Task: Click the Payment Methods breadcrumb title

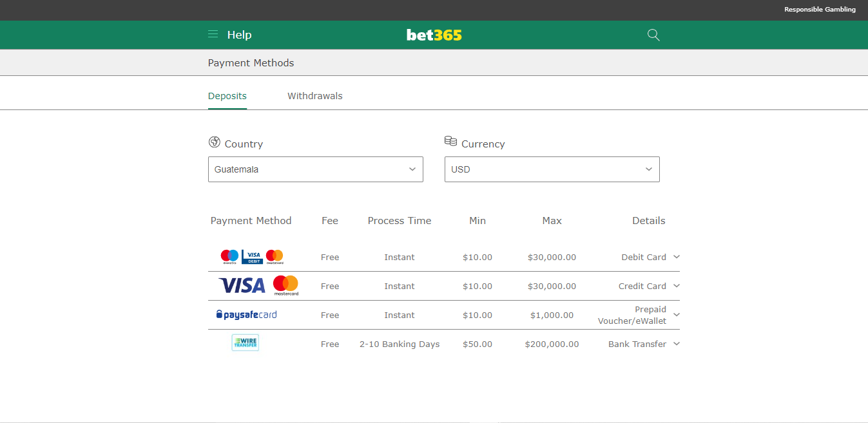Action: coord(251,63)
